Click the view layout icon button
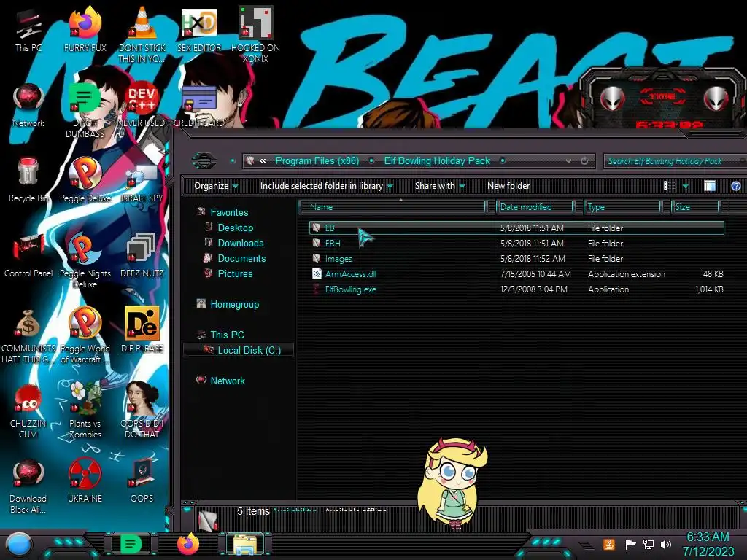 (x=670, y=186)
